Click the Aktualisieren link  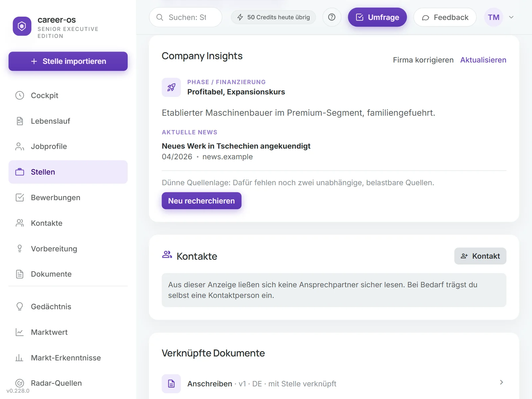[x=483, y=60]
